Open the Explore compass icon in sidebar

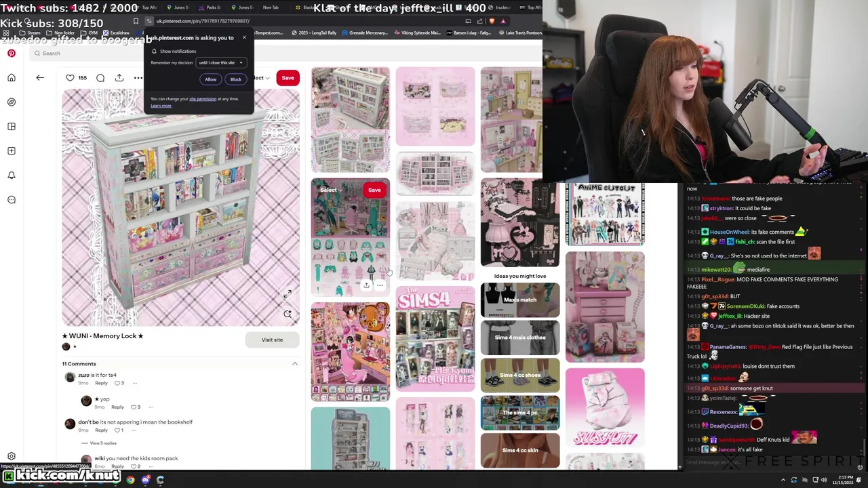tap(12, 102)
